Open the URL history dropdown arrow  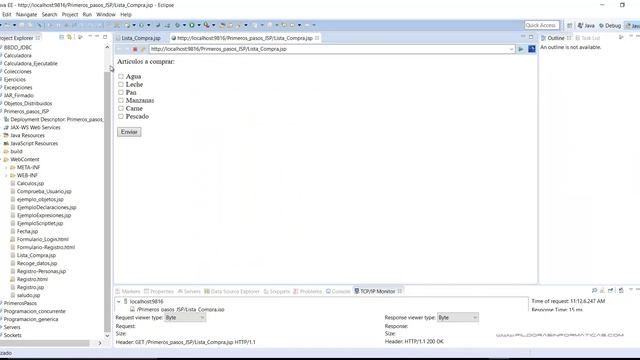pyautogui.click(x=511, y=49)
